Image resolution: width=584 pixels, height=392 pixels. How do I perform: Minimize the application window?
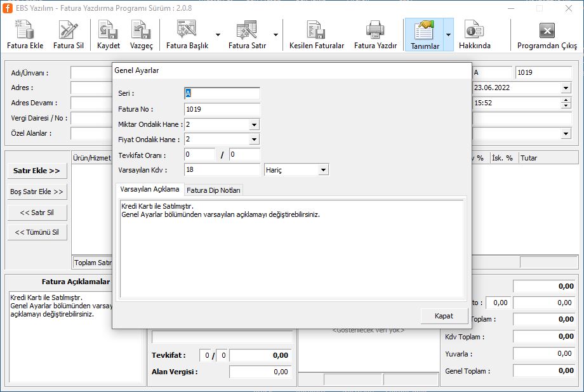point(511,8)
